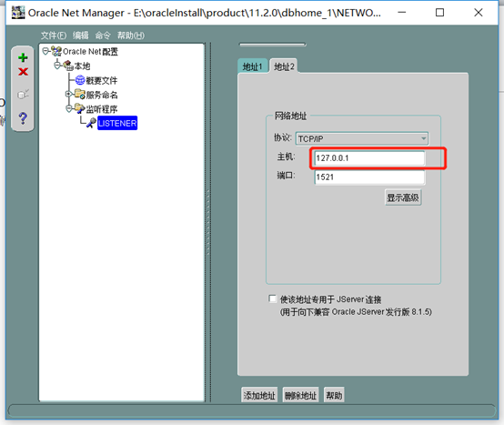Screen dimensions: 504x425
Task: Select 监听程序 in the tree
Action: click(102, 109)
